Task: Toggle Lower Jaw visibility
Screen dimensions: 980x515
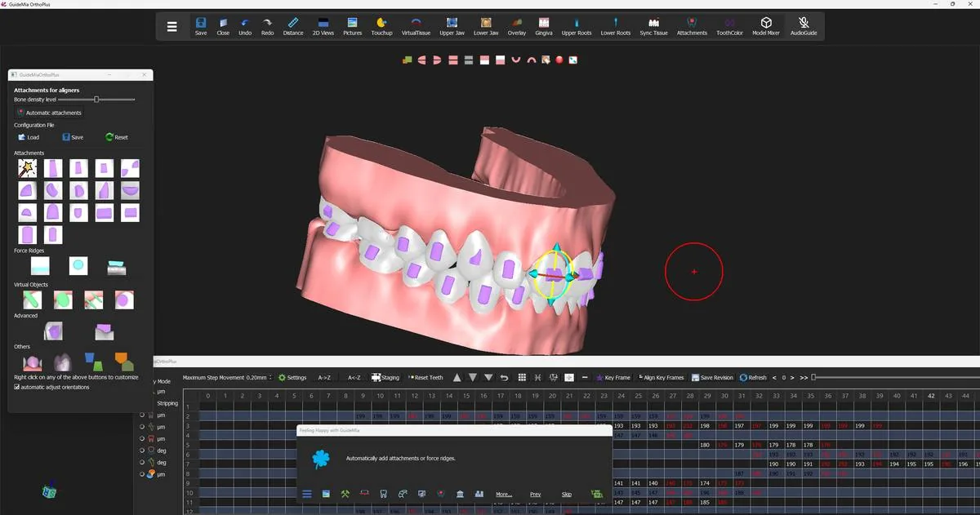Action: coord(486,26)
